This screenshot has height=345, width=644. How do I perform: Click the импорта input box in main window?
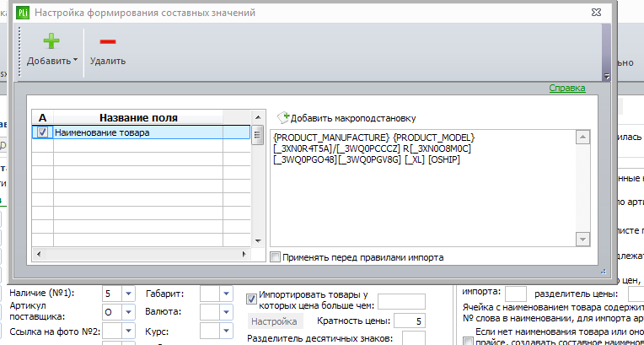tap(515, 294)
